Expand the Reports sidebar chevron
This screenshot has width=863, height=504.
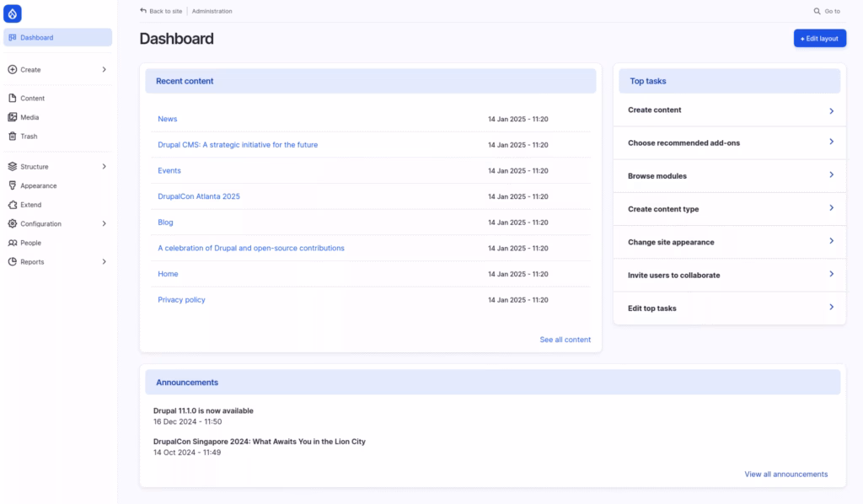tap(105, 262)
